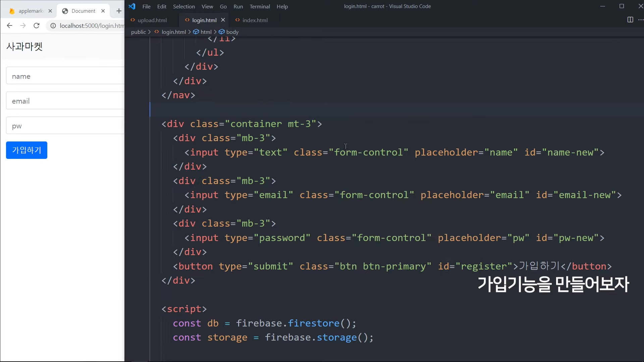
Task: Click the id "pw-new" attribute value
Action: point(576,238)
